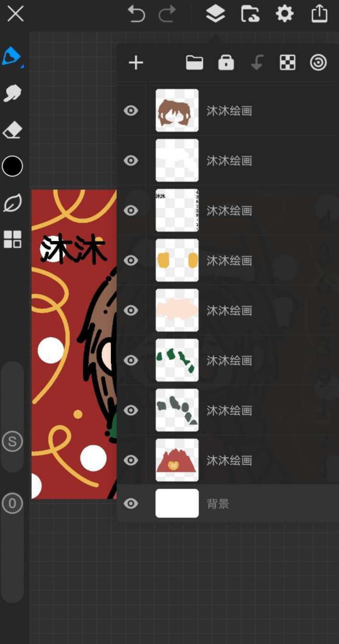Hide the 背景 background layer

(x=131, y=504)
